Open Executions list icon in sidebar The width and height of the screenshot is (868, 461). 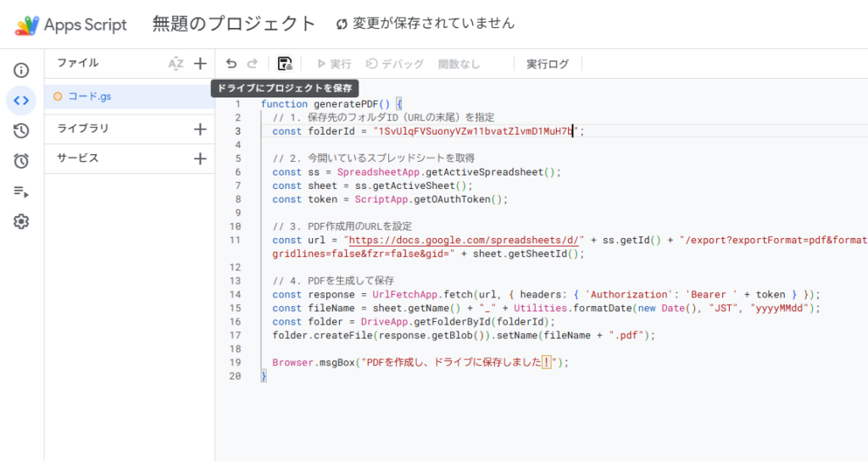(x=21, y=192)
